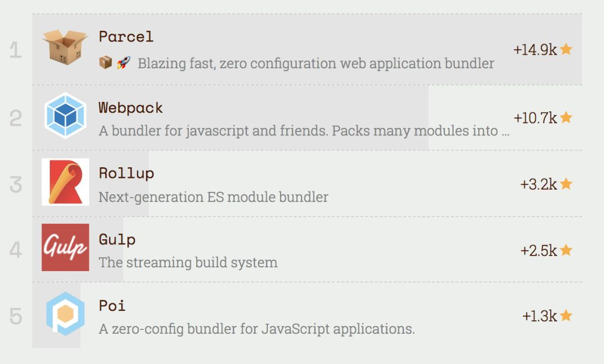Image resolution: width=604 pixels, height=364 pixels.
Task: Click the Gulp red logo
Action: click(x=65, y=247)
